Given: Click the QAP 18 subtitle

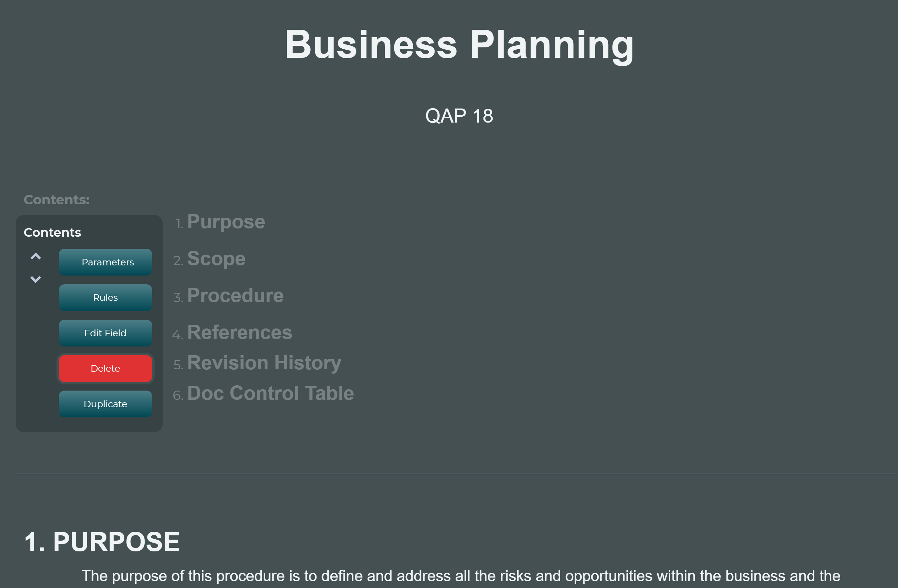Looking at the screenshot, I should tap(459, 115).
